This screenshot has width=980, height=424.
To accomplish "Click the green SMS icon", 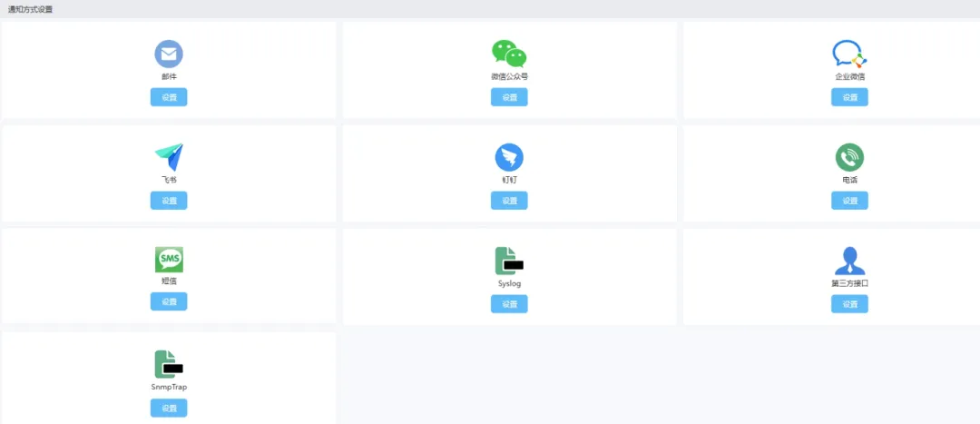I will [169, 260].
